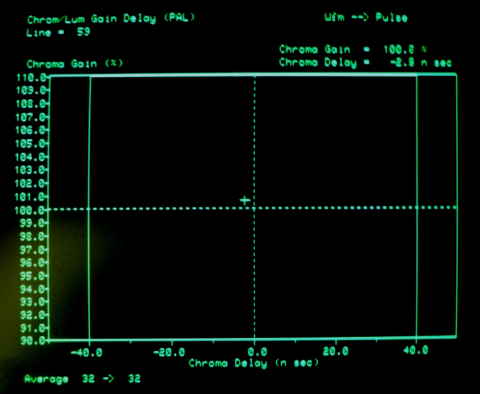The height and width of the screenshot is (394, 480).
Task: Click the '103.0' y-axis value
Action: click(x=31, y=170)
